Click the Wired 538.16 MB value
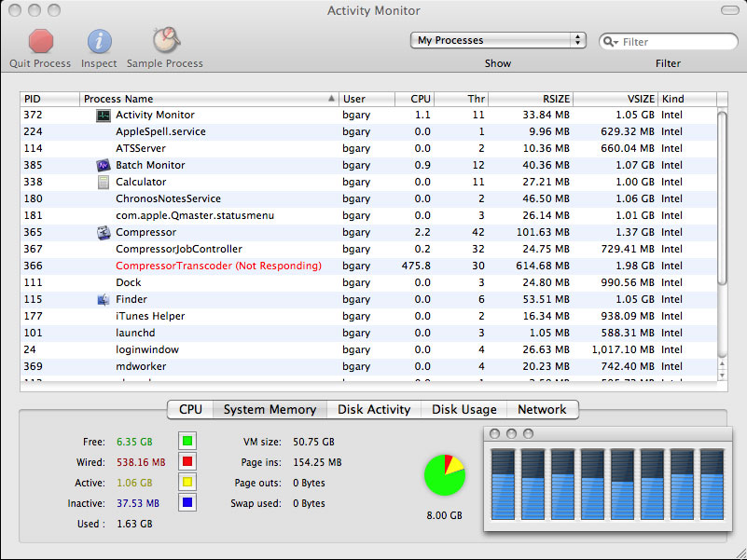Image resolution: width=747 pixels, height=560 pixels. [141, 462]
